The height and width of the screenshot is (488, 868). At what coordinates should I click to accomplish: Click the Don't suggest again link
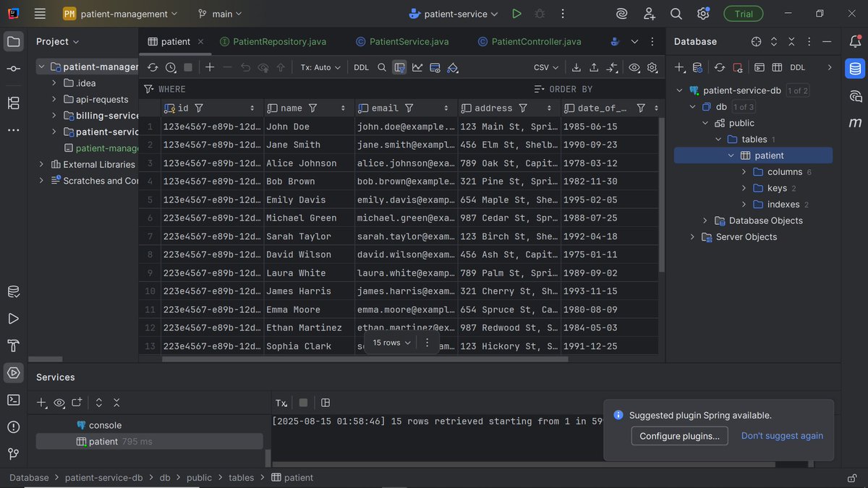click(782, 436)
